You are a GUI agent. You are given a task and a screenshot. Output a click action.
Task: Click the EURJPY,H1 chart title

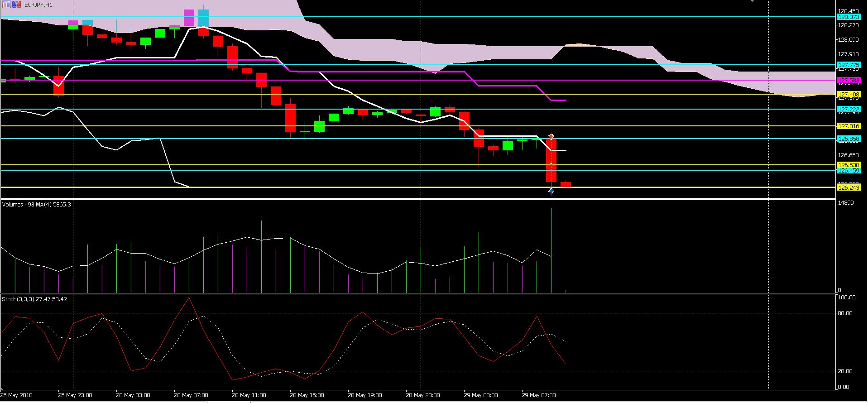coord(38,5)
